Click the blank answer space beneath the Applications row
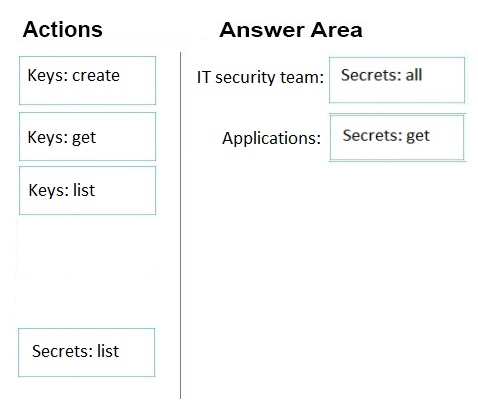The width and height of the screenshot is (478, 408). (x=330, y=280)
